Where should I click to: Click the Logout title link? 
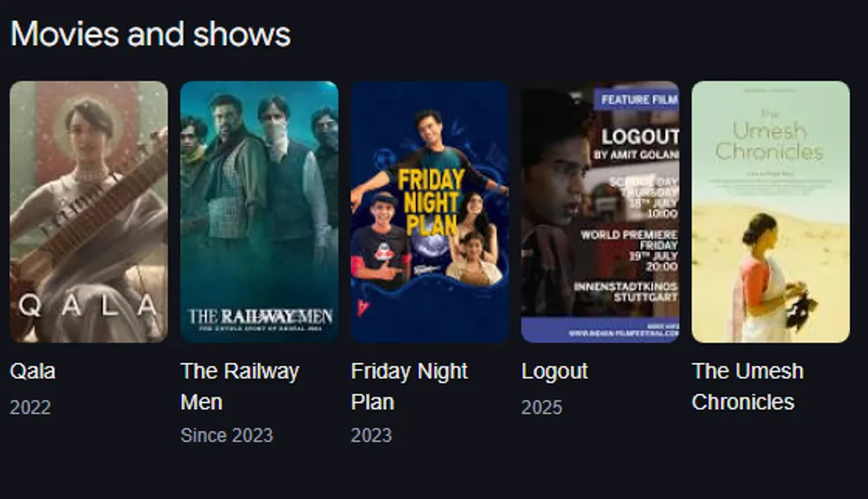(x=555, y=371)
